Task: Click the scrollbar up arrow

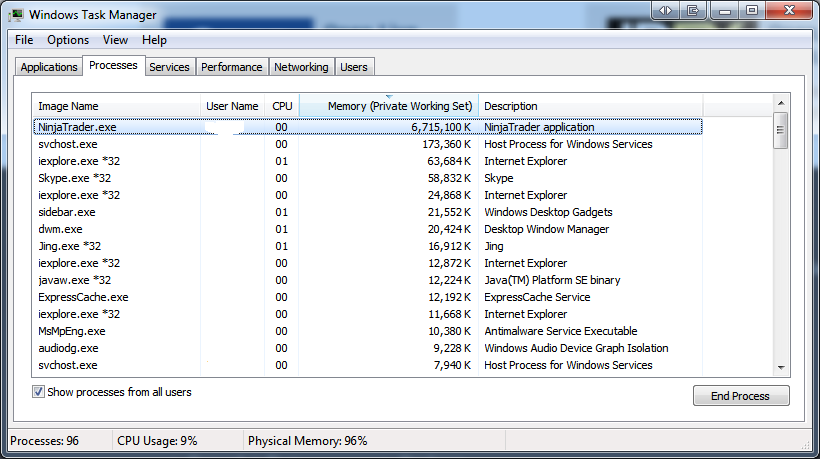Action: coord(781,103)
